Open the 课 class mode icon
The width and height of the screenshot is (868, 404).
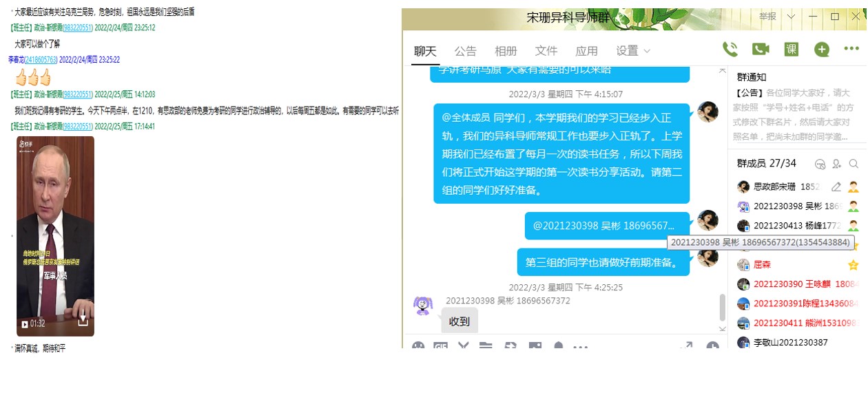click(x=792, y=50)
